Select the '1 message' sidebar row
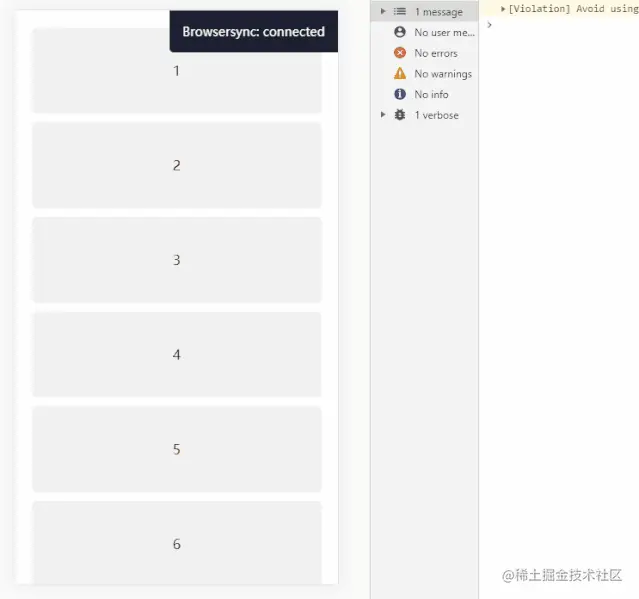The height and width of the screenshot is (599, 639). point(424,11)
